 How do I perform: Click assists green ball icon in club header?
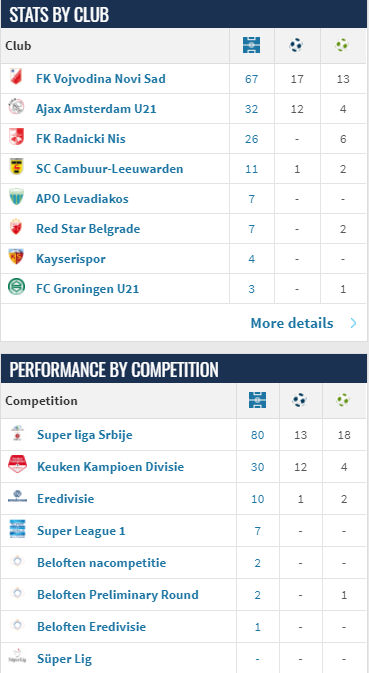coord(342,45)
